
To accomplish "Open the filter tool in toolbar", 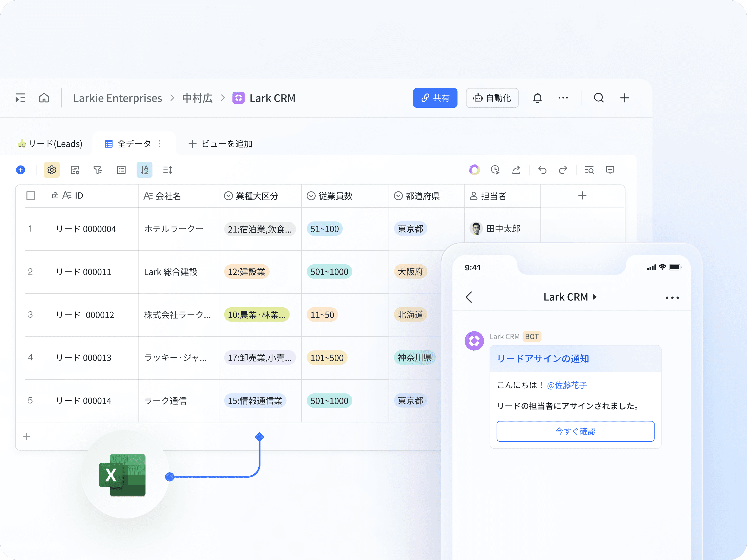I will pos(97,170).
